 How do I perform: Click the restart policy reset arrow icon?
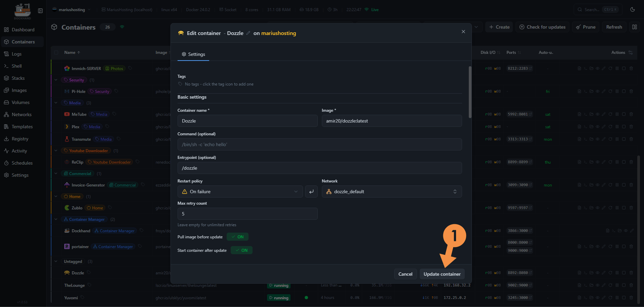(x=311, y=192)
